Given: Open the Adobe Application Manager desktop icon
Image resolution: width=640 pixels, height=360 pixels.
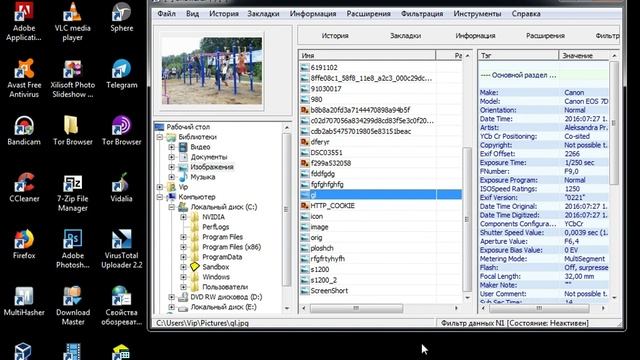Looking at the screenshot, I should click(24, 20).
